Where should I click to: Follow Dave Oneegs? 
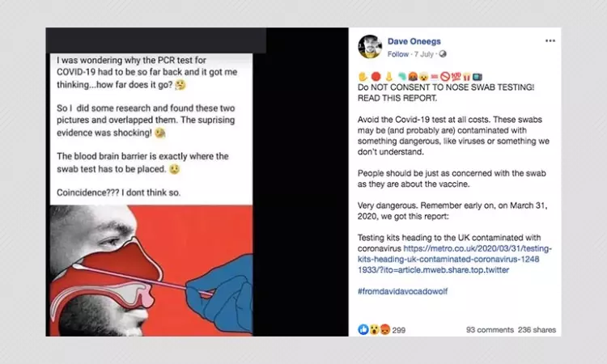(x=398, y=54)
